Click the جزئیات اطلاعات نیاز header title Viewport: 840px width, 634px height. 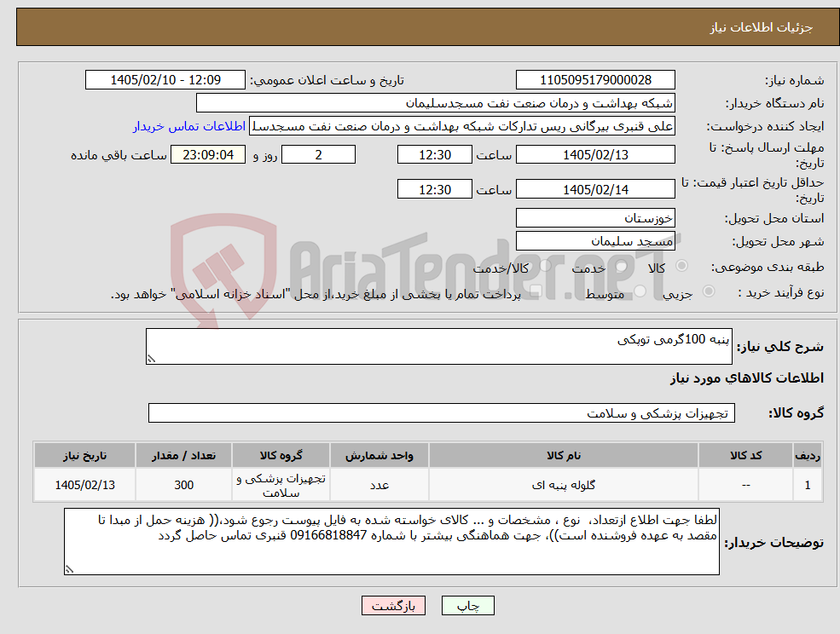[762, 27]
